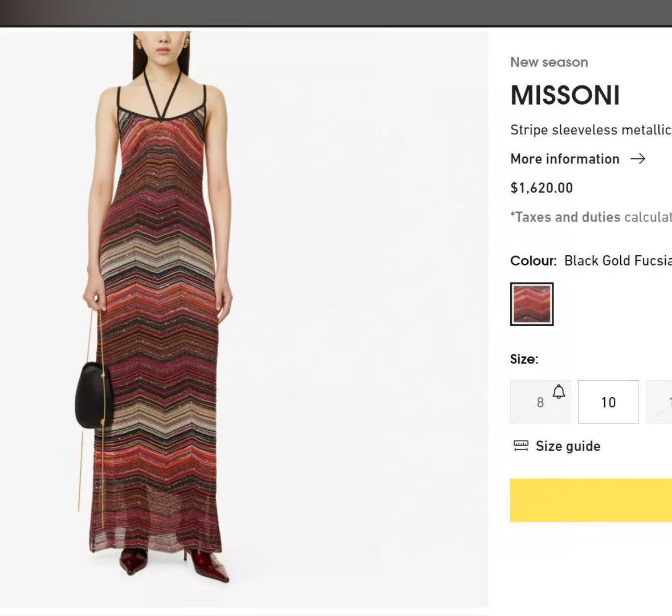This screenshot has height=616, width=672.
Task: Click the ruler icon beside Size guide
Action: pyautogui.click(x=521, y=446)
